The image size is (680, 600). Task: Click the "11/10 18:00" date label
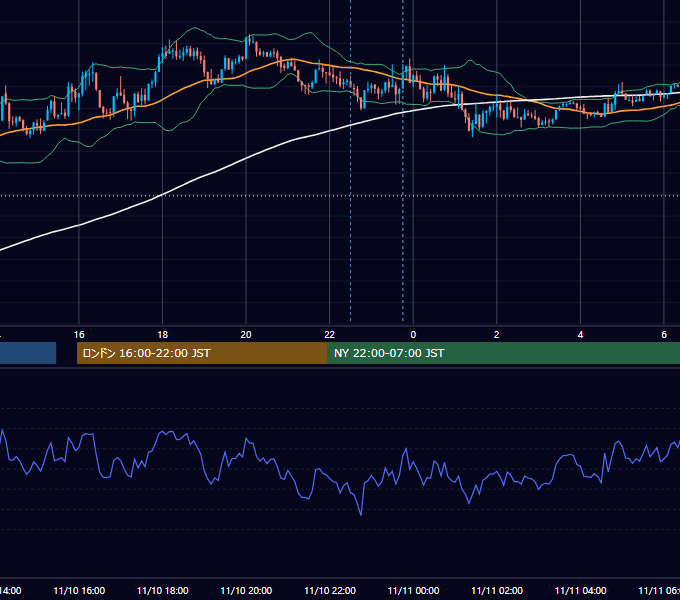pos(163,590)
